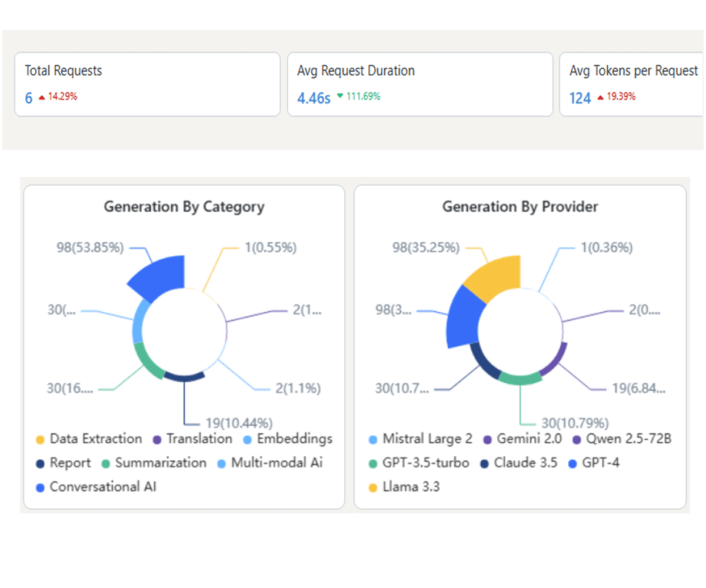Viewport: 706px width, 588px height.
Task: Hide the GPT-4 legend item
Action: pyautogui.click(x=594, y=463)
